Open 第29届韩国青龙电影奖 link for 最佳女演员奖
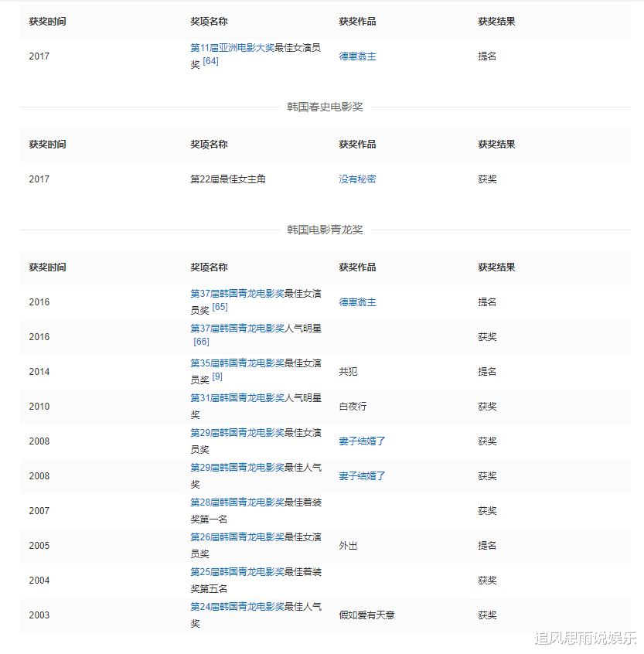This screenshot has height=654, width=644. click(x=237, y=433)
